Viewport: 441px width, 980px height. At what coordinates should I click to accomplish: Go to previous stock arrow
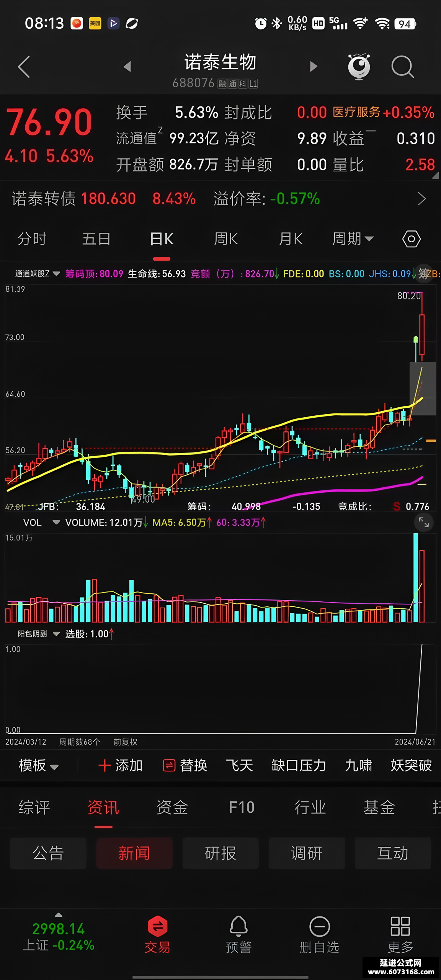(x=127, y=67)
